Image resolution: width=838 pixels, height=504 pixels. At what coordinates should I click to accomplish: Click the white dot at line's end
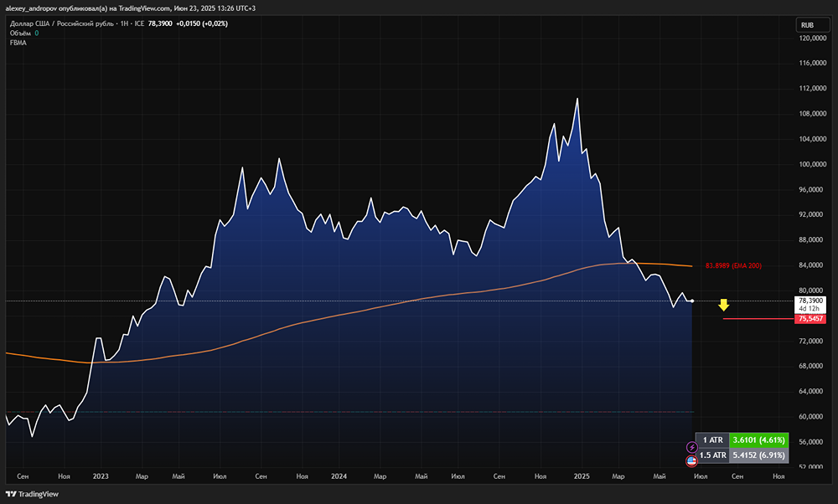(x=692, y=301)
